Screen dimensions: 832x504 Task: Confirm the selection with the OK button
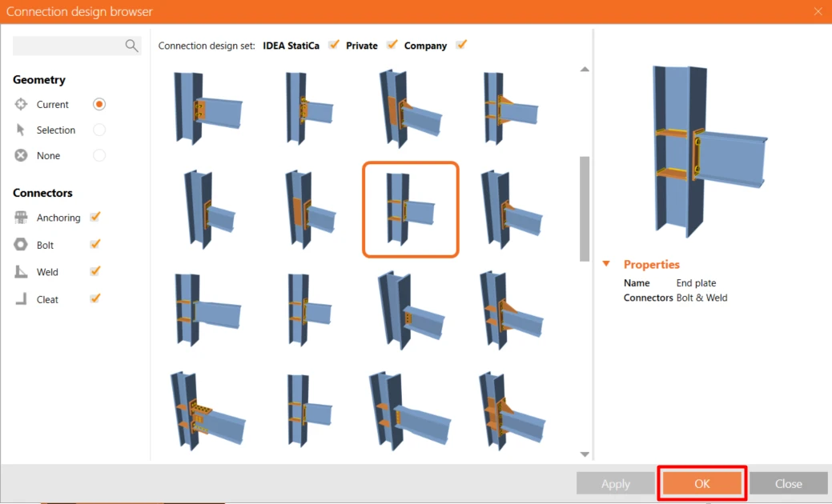(702, 483)
